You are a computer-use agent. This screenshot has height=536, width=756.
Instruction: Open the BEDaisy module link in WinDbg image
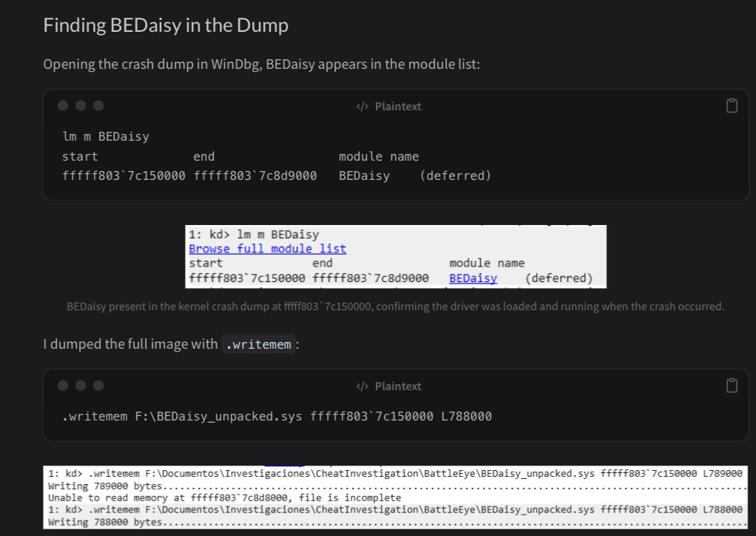473,278
